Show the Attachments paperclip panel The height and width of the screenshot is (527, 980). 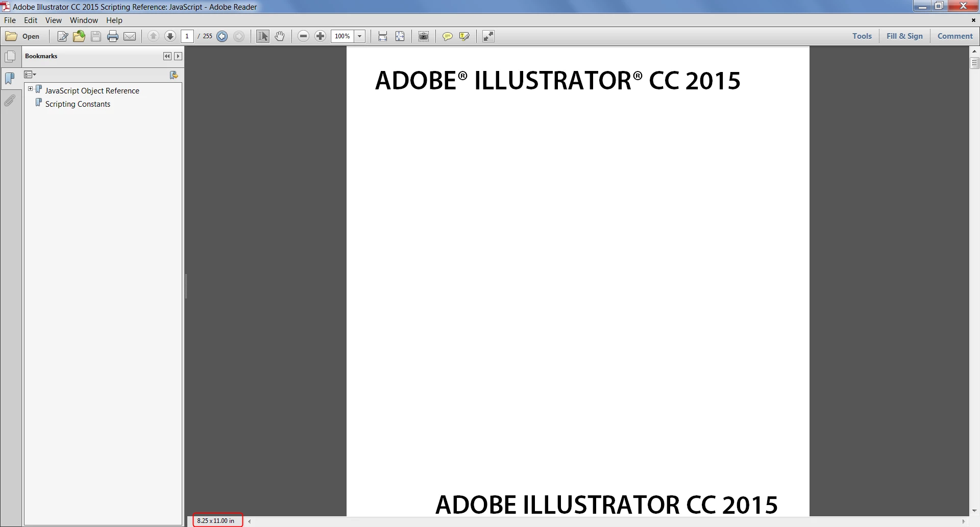(x=10, y=100)
